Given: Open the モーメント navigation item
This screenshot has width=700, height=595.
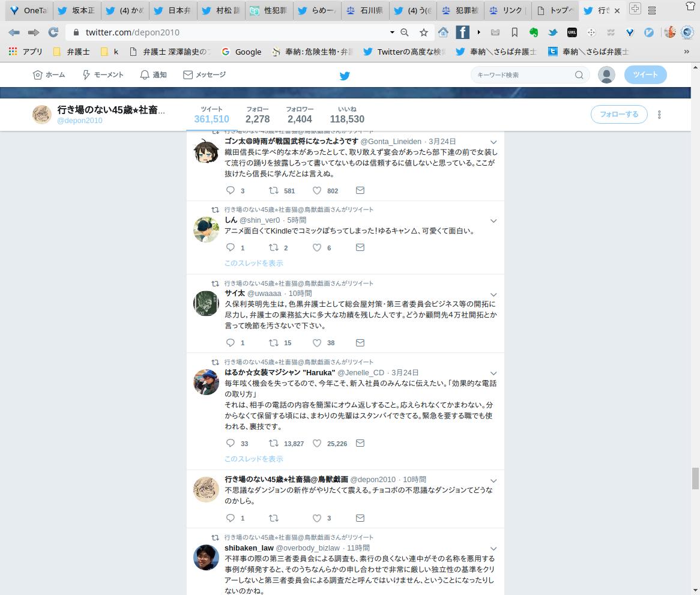Looking at the screenshot, I should point(103,74).
